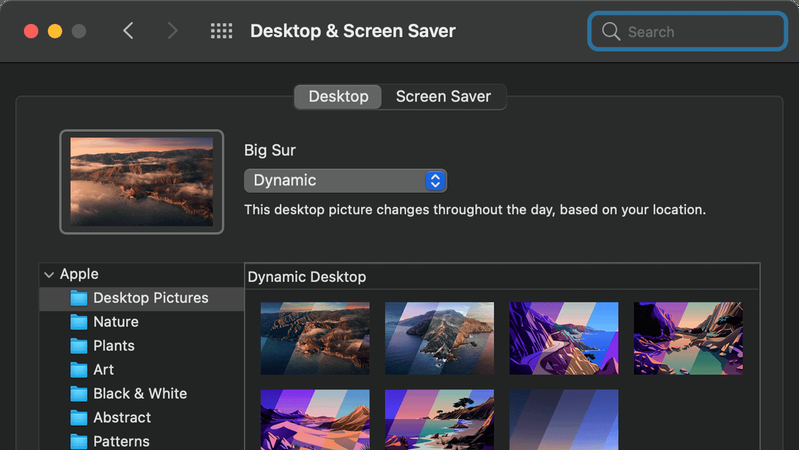Select the Art folder icon
This screenshot has width=799, height=450.
click(x=79, y=370)
